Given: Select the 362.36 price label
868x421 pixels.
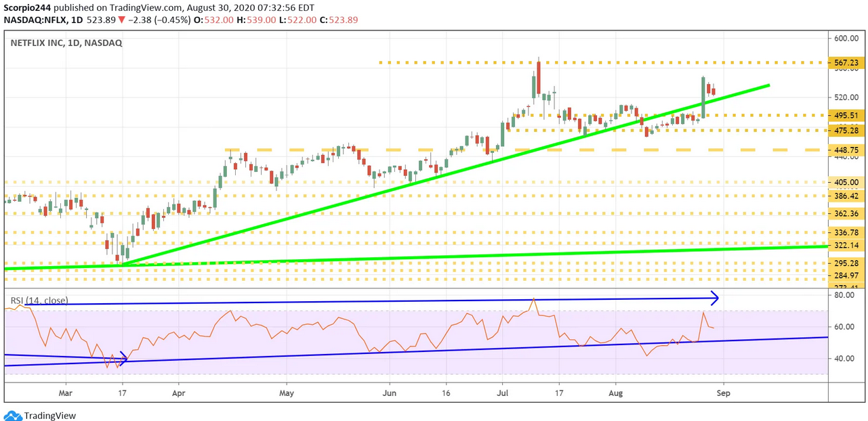Looking at the screenshot, I should point(847,213).
